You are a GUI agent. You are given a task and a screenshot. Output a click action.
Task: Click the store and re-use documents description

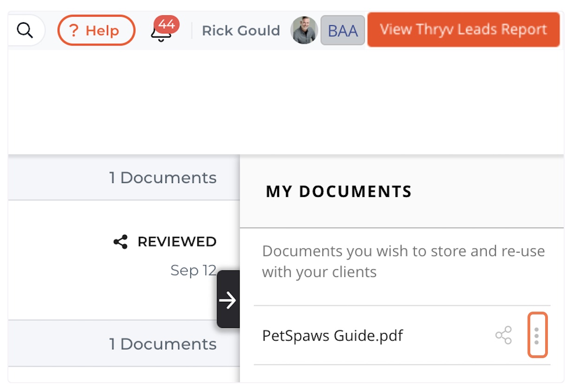point(404,261)
